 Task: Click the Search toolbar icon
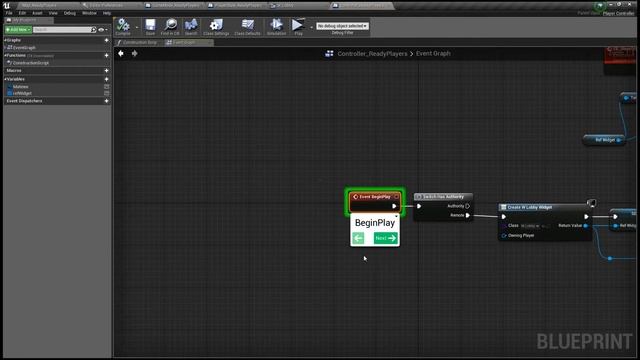point(191,27)
